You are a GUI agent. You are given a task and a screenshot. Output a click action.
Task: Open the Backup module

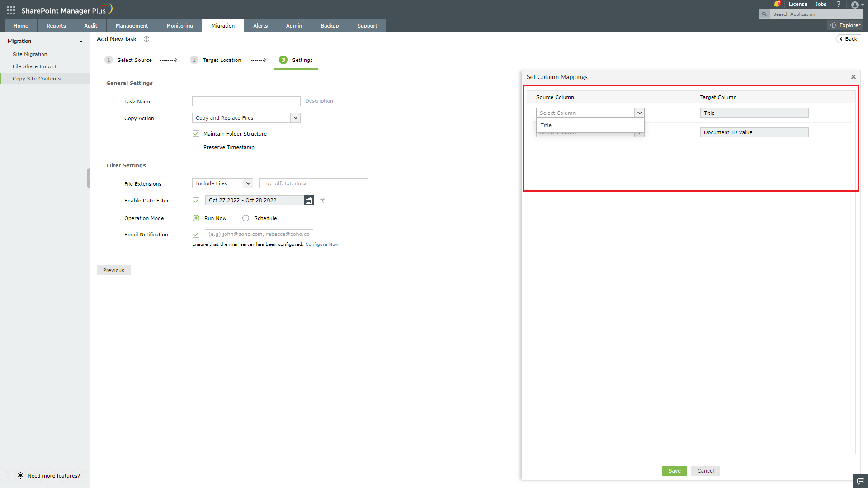click(x=329, y=25)
